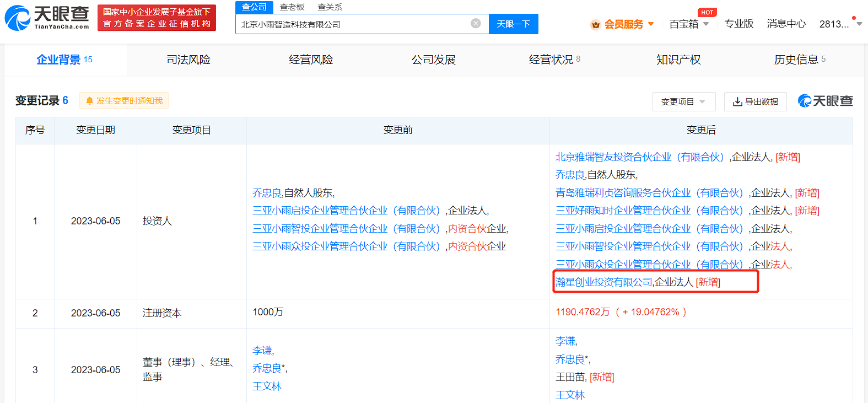Click the member services crown icon
This screenshot has height=403, width=868.
[595, 24]
